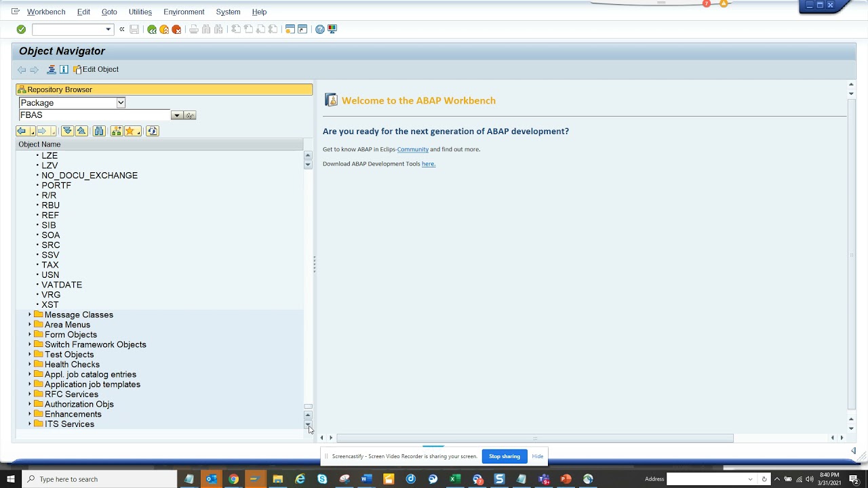Click the binoculars Find icon in browser

[x=99, y=131]
